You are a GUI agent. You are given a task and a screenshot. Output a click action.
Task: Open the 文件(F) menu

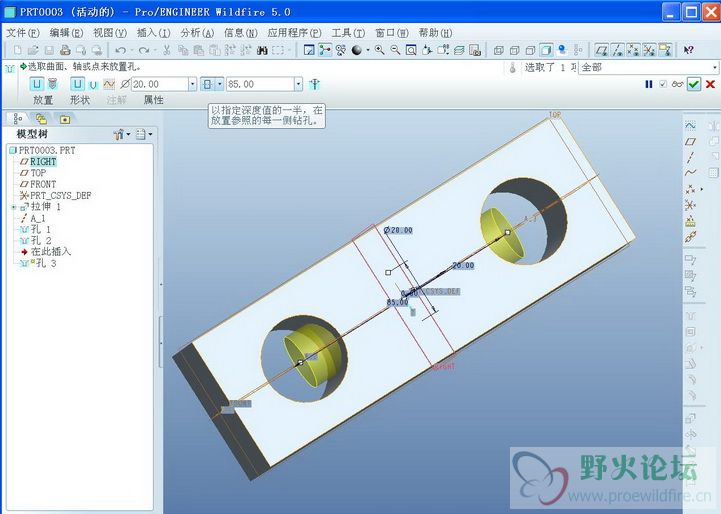[23, 33]
